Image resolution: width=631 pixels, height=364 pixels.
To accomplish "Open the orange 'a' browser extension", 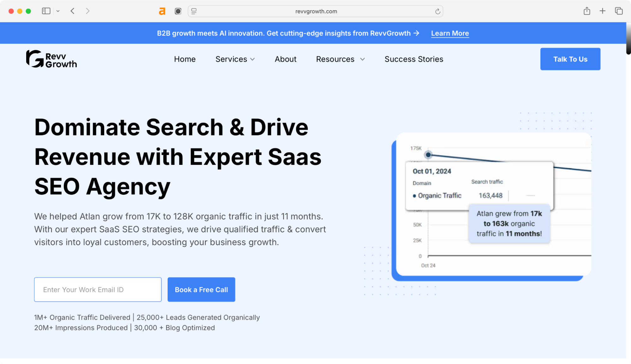I will 162,11.
